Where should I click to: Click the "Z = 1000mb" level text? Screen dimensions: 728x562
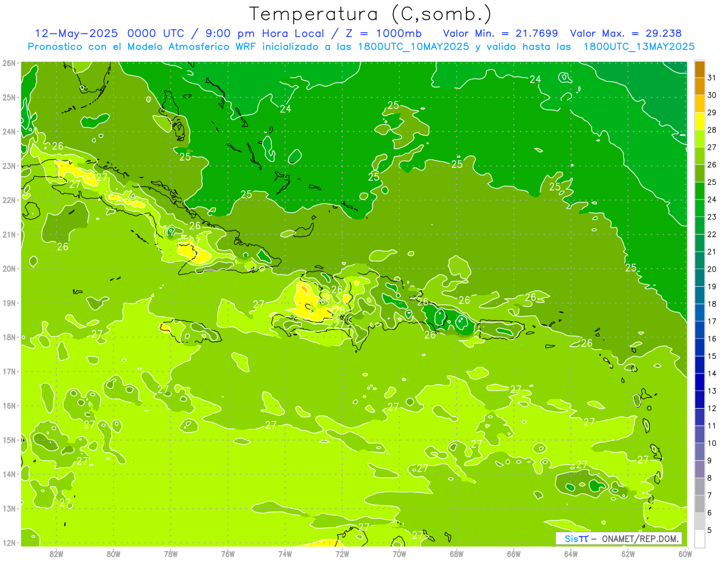pos(383,33)
